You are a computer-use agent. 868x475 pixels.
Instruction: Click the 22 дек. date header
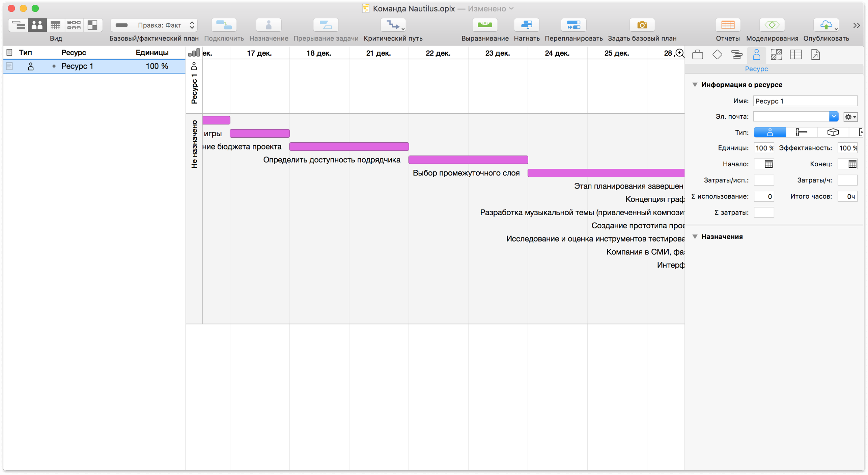438,53
